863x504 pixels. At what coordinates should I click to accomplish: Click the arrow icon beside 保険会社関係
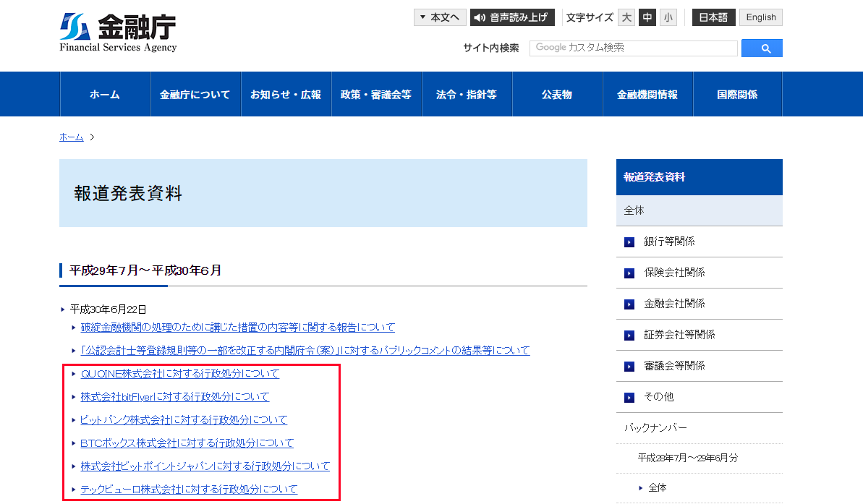pos(629,273)
